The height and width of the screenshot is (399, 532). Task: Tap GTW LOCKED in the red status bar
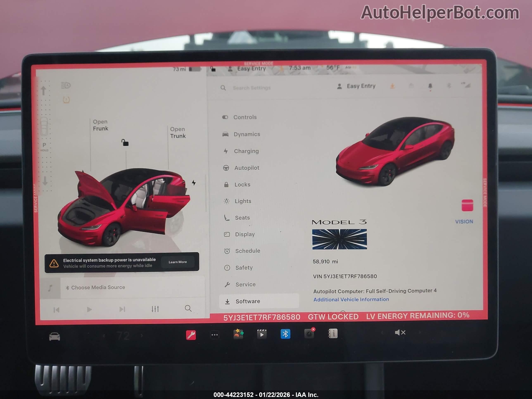pos(333,317)
